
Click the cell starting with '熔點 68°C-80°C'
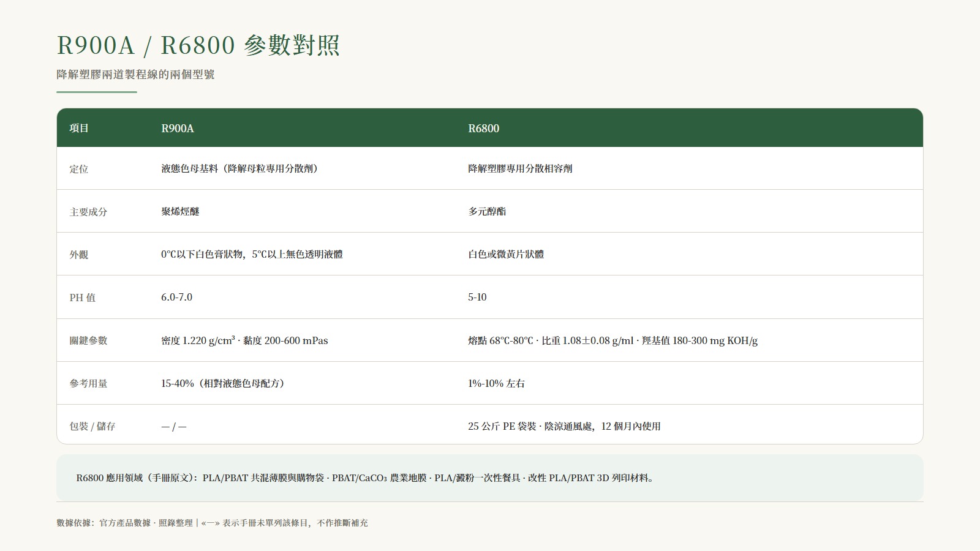coord(612,340)
